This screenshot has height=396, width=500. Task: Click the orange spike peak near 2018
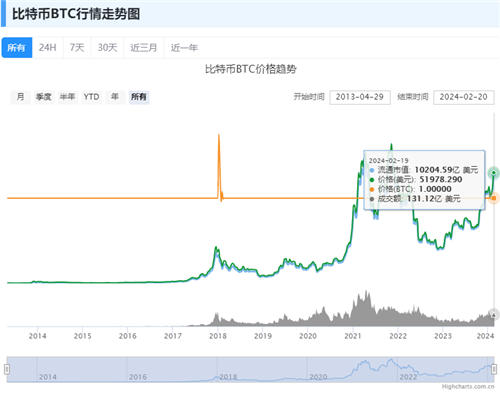coord(219,135)
